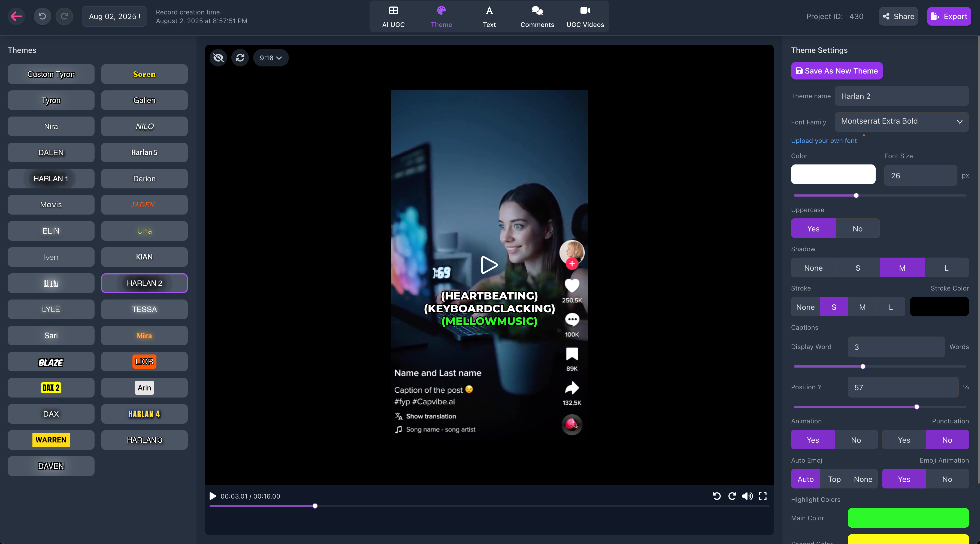Open the Aug 02, 2025 project name field
This screenshot has width=980, height=544.
114,16
